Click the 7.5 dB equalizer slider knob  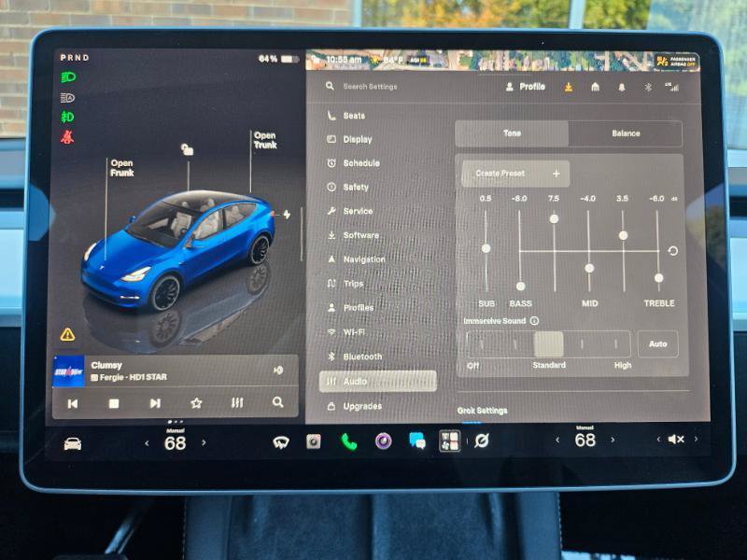click(x=554, y=219)
